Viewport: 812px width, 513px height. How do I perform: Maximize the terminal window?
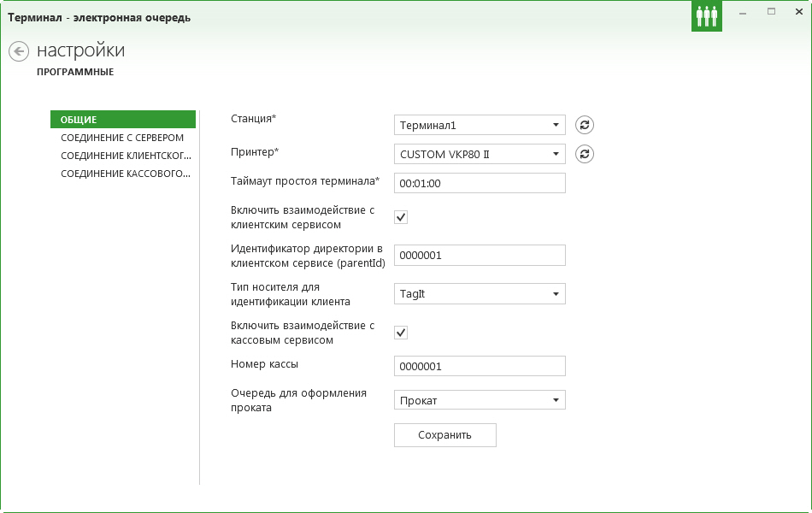pyautogui.click(x=771, y=12)
